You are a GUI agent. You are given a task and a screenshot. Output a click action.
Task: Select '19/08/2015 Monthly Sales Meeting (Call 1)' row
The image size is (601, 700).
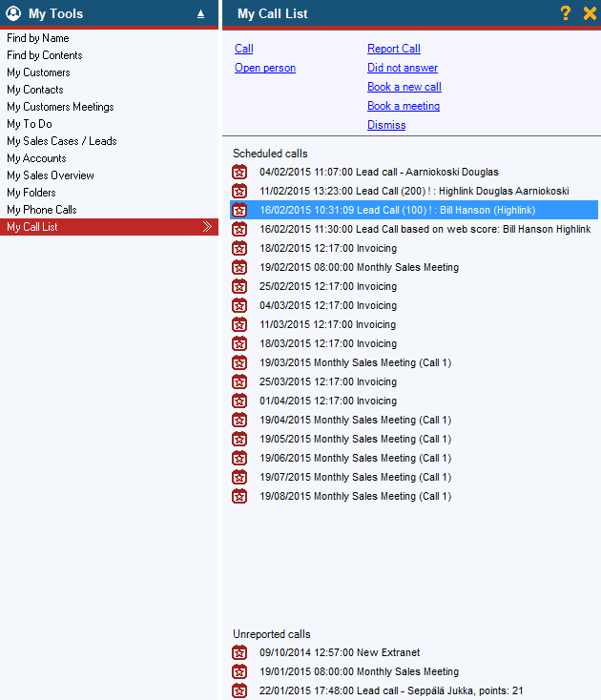coord(356,497)
